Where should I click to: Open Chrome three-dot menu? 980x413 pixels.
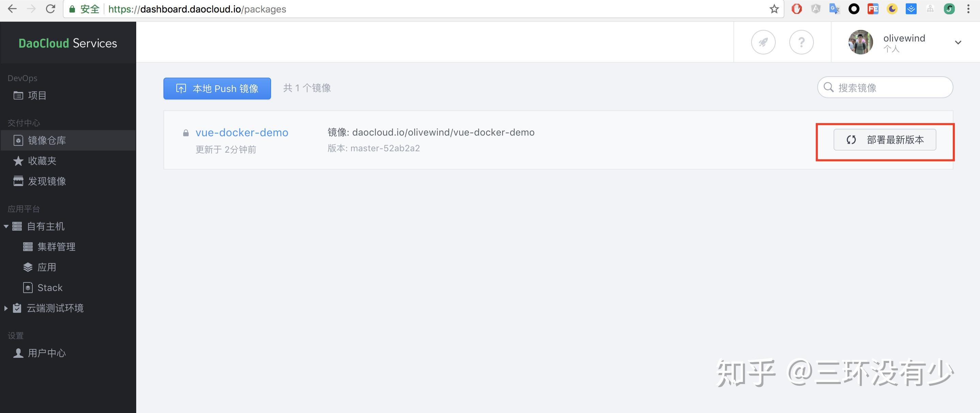[x=968, y=9]
